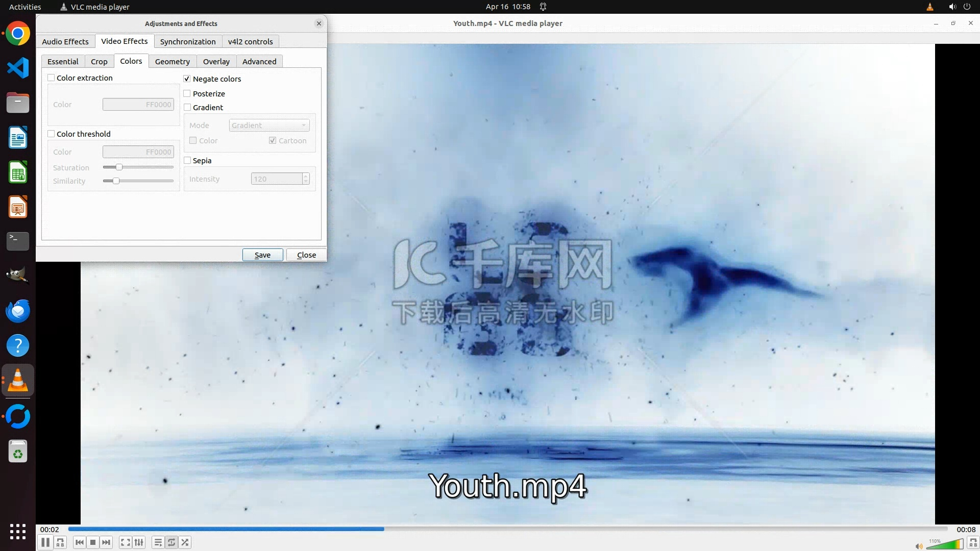
Task: Click the Sepia Intensity spinner arrows
Action: click(x=306, y=179)
